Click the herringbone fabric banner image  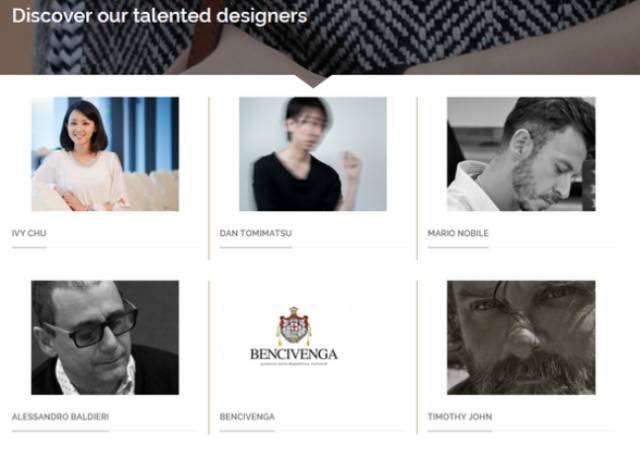(x=320, y=37)
